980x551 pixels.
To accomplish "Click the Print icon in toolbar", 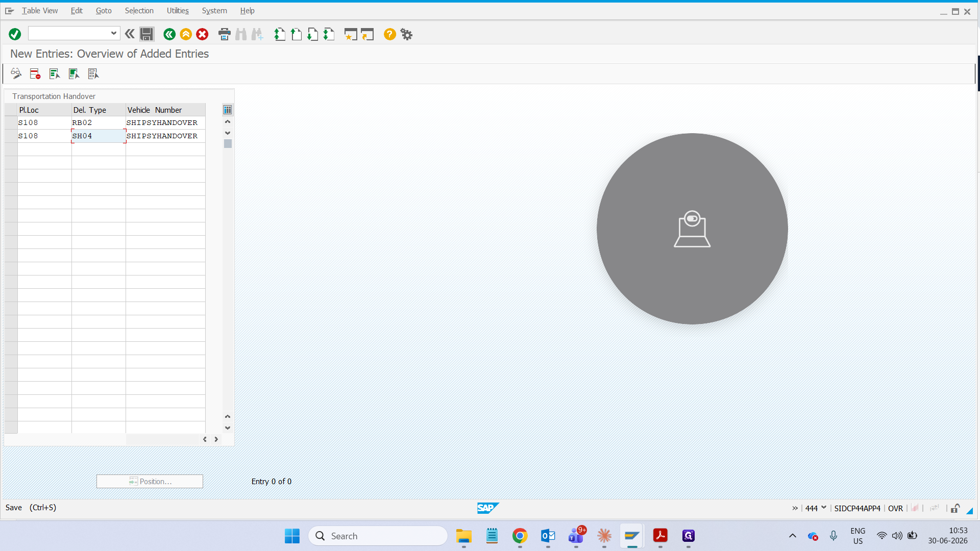I will tap(224, 34).
